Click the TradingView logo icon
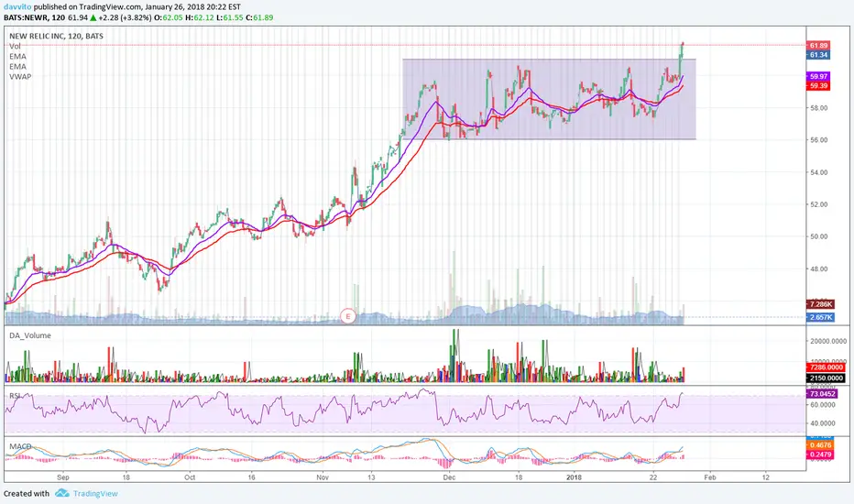Viewport: 854px width, 504px height. [62, 493]
